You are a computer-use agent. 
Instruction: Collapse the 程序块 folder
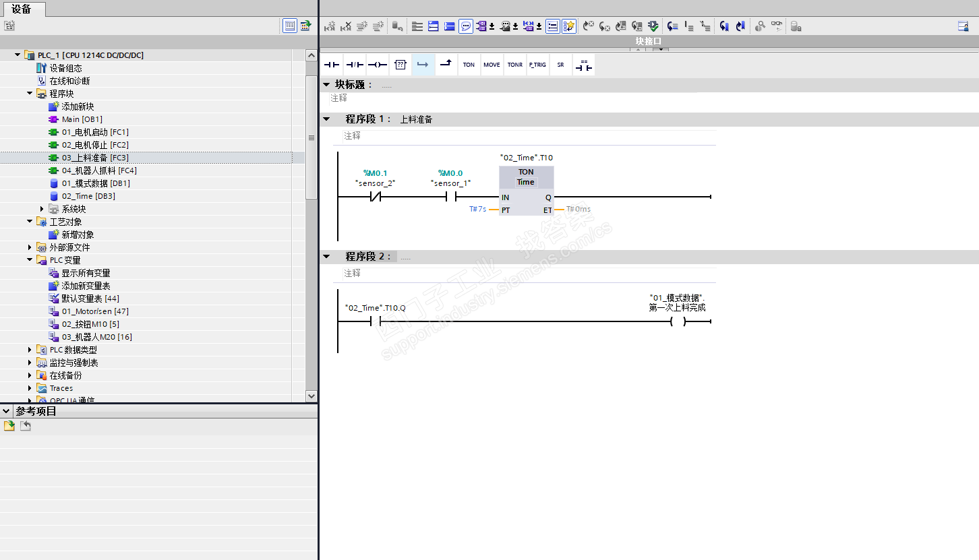[30, 94]
